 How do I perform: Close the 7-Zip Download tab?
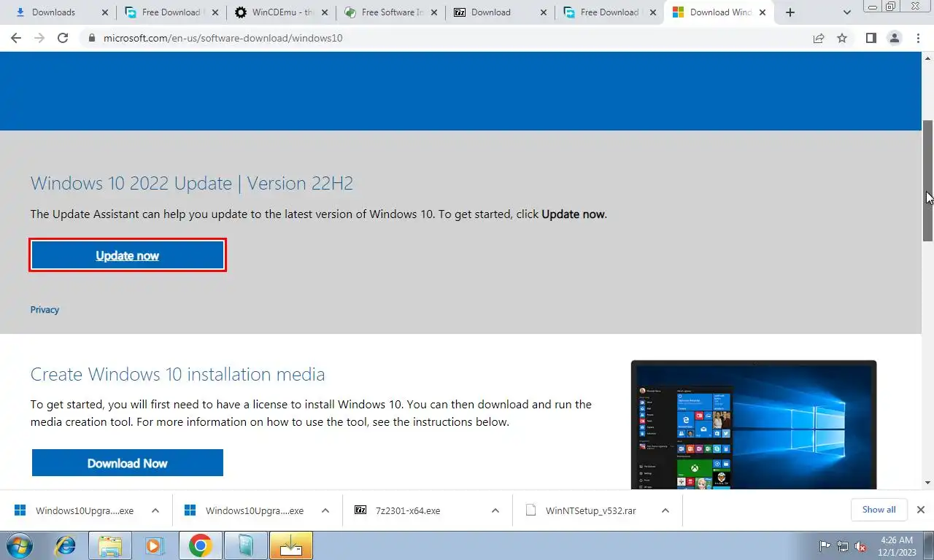[x=543, y=12]
